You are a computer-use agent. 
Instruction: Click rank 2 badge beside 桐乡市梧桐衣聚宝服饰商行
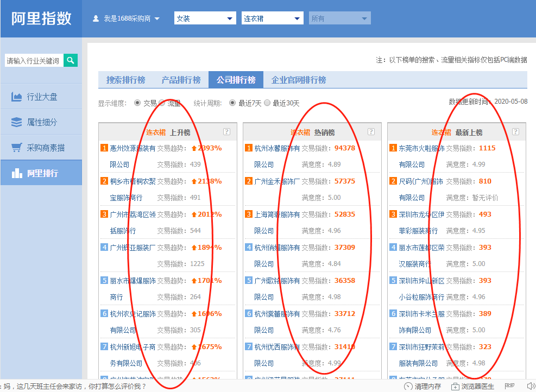104,181
